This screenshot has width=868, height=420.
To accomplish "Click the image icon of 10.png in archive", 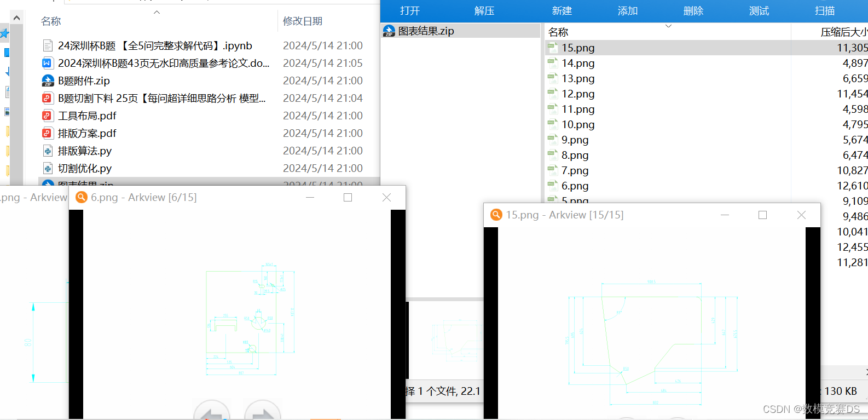I will [553, 124].
